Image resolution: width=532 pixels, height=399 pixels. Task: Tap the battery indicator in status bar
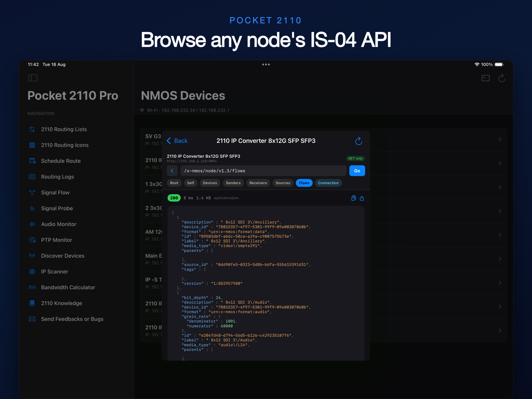coord(499,65)
